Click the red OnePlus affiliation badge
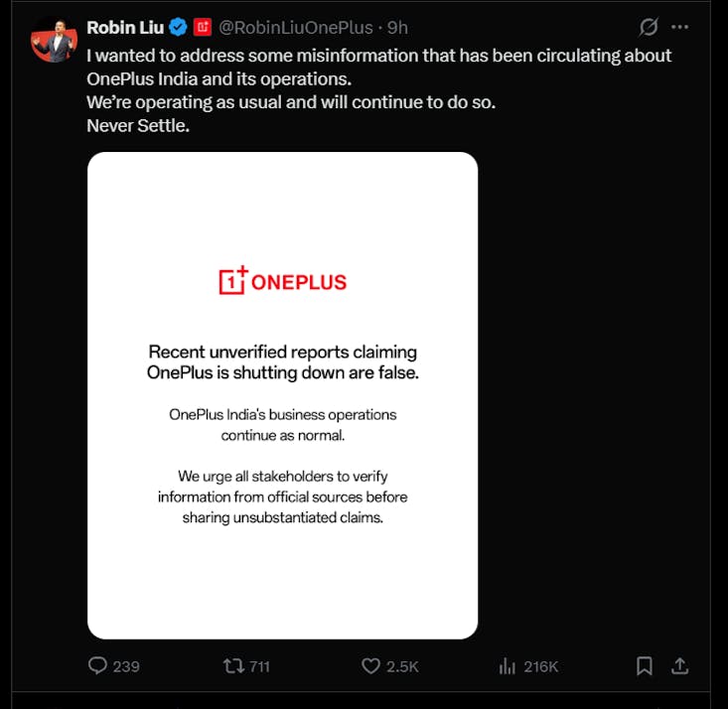This screenshot has width=728, height=709. tap(203, 27)
